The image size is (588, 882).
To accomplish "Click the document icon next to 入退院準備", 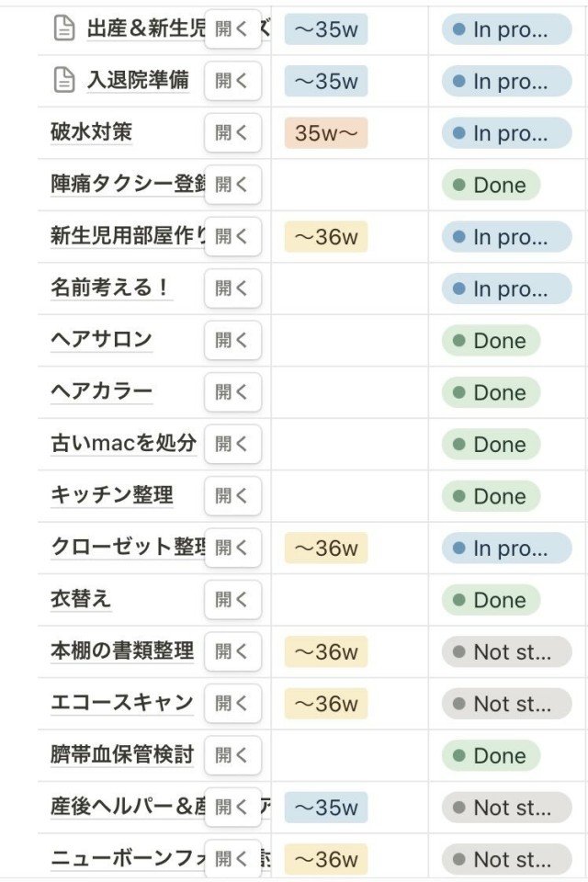I will (x=62, y=81).
